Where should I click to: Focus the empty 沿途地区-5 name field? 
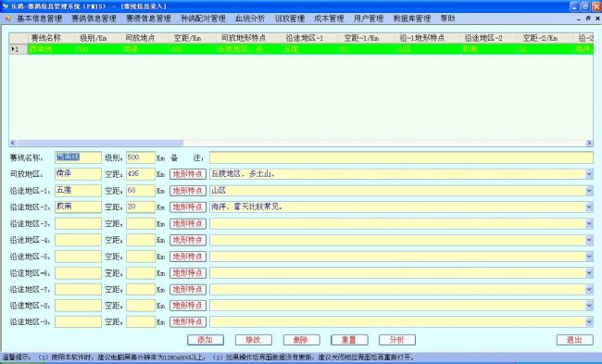coord(78,257)
